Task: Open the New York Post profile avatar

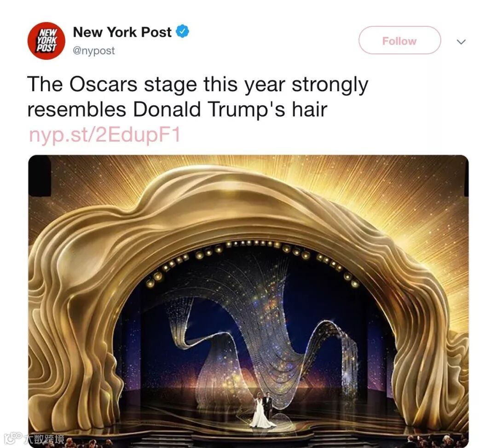Action: pyautogui.click(x=46, y=41)
